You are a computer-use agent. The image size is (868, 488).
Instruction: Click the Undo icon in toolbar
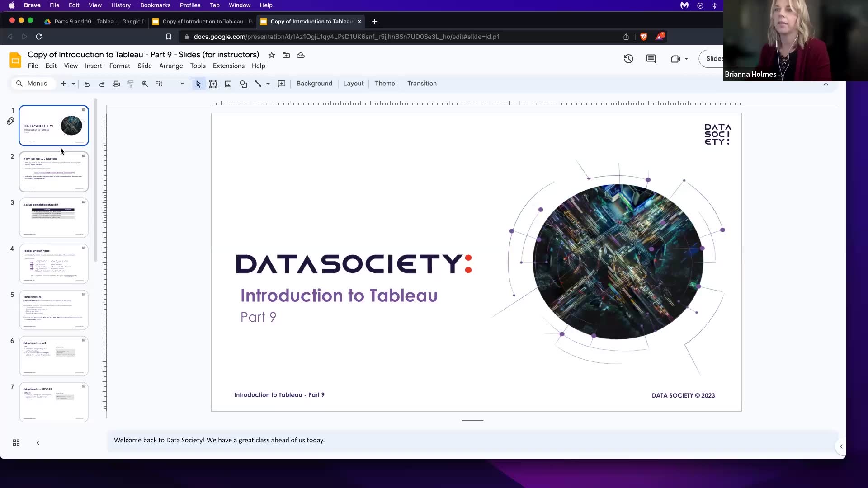87,84
